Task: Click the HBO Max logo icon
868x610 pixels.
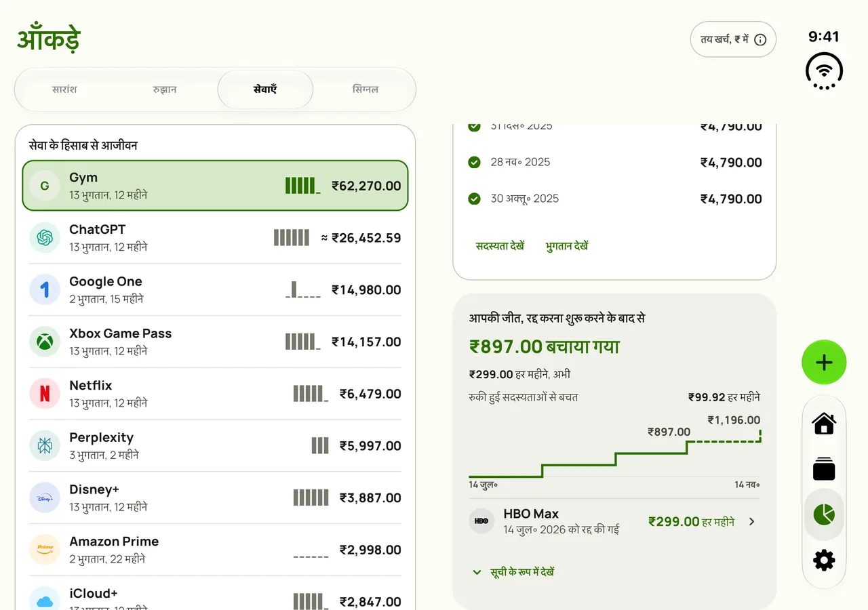Action: [x=481, y=521]
